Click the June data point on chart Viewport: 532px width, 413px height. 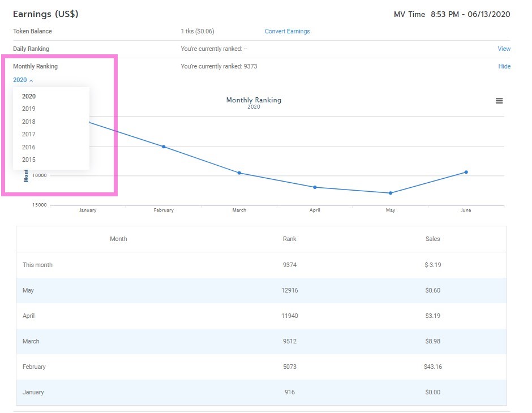pos(466,172)
